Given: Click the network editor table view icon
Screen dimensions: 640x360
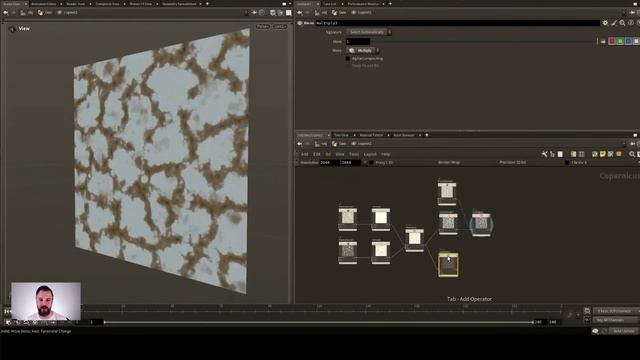Looking at the screenshot, I should pyautogui.click(x=582, y=154).
